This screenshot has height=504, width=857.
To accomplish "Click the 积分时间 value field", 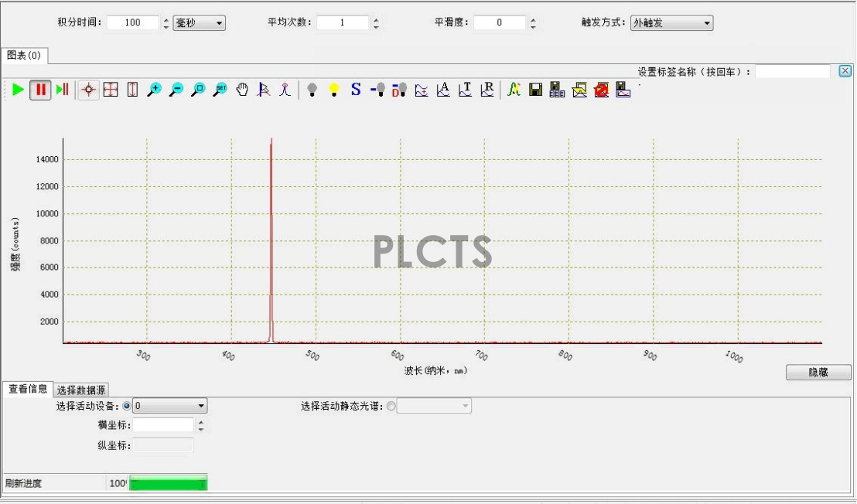I will pos(133,23).
